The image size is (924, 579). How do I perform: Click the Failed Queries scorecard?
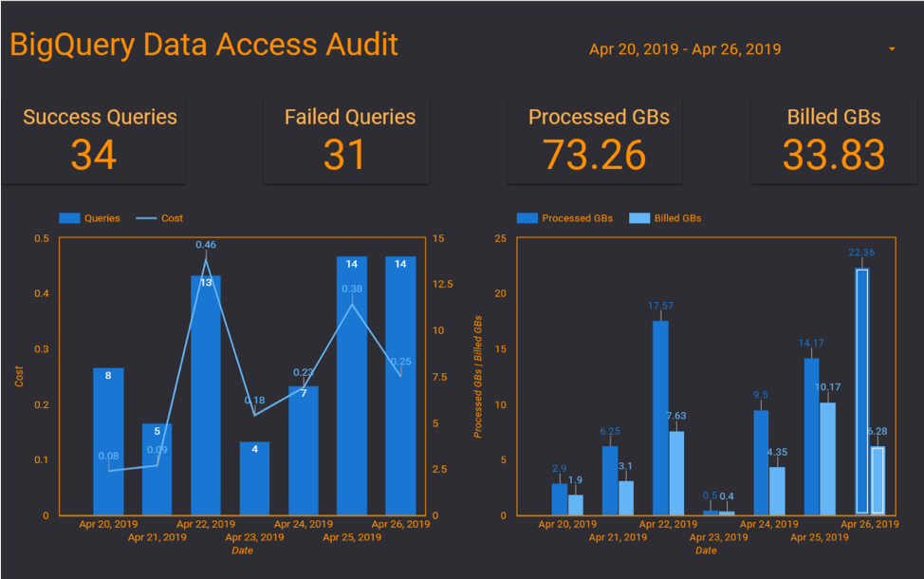(x=346, y=139)
